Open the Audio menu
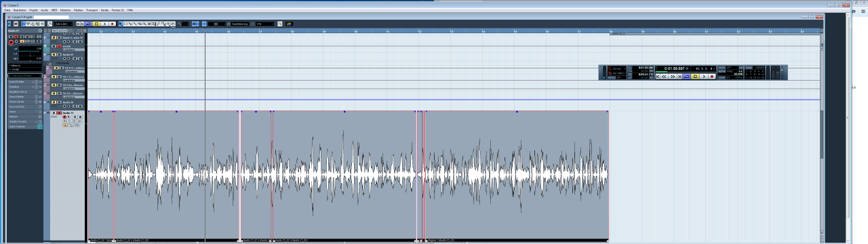This screenshot has width=868, height=244. (44, 11)
